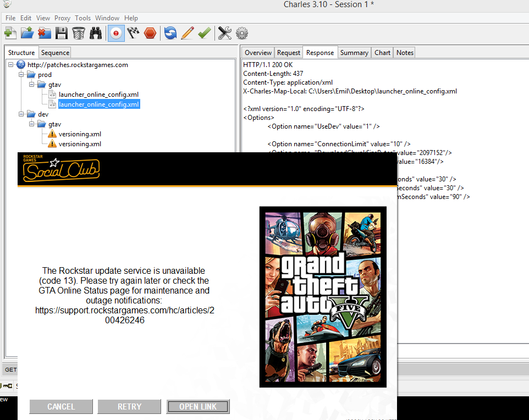Switch to the Chart tab

pyautogui.click(x=382, y=53)
